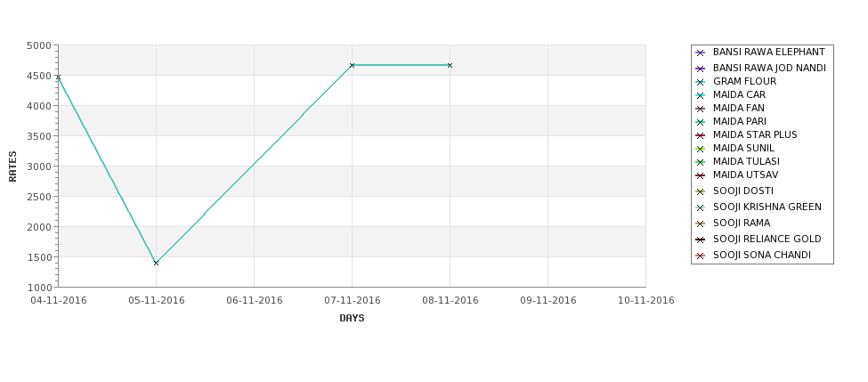This screenshot has height=382, width=868.
Task: Click the GRAM FLOUR legend marker icon
Action: pyautogui.click(x=700, y=82)
